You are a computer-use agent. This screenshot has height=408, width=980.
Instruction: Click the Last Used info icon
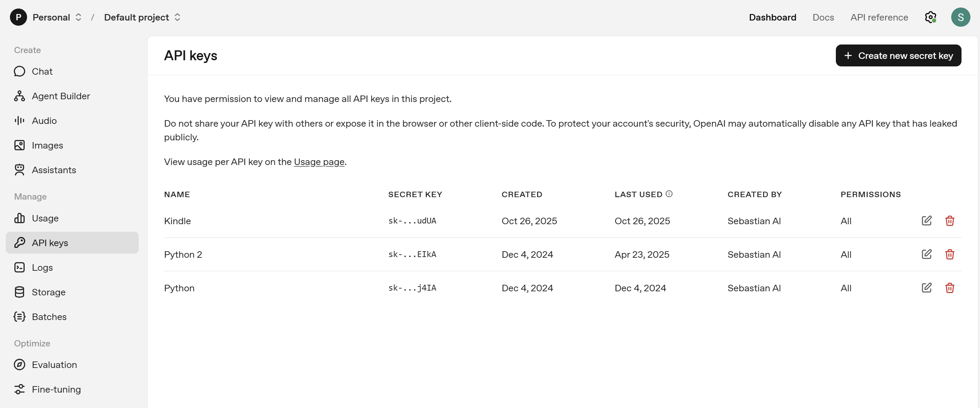(669, 194)
